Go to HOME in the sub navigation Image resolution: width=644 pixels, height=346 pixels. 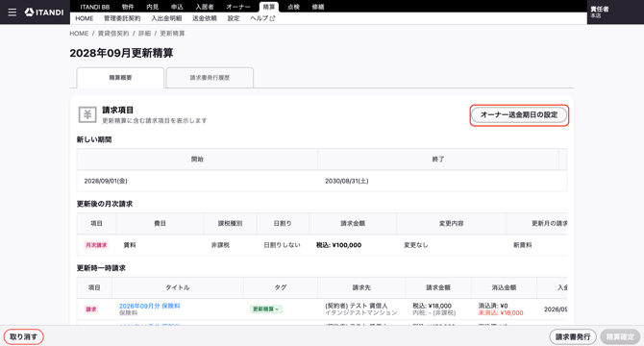85,18
